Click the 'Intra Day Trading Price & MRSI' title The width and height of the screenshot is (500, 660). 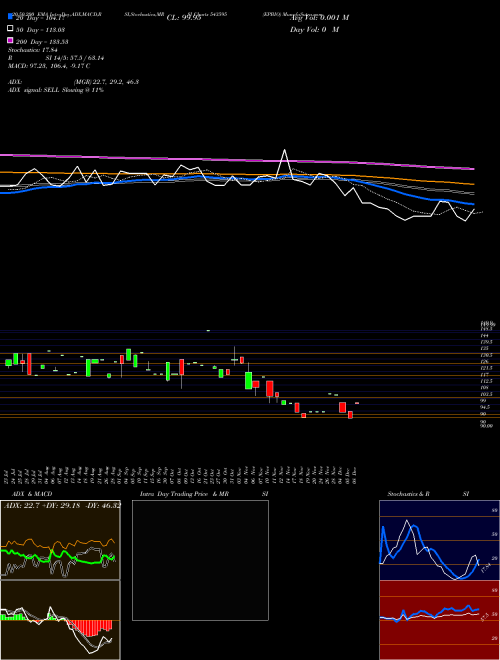pyautogui.click(x=204, y=494)
